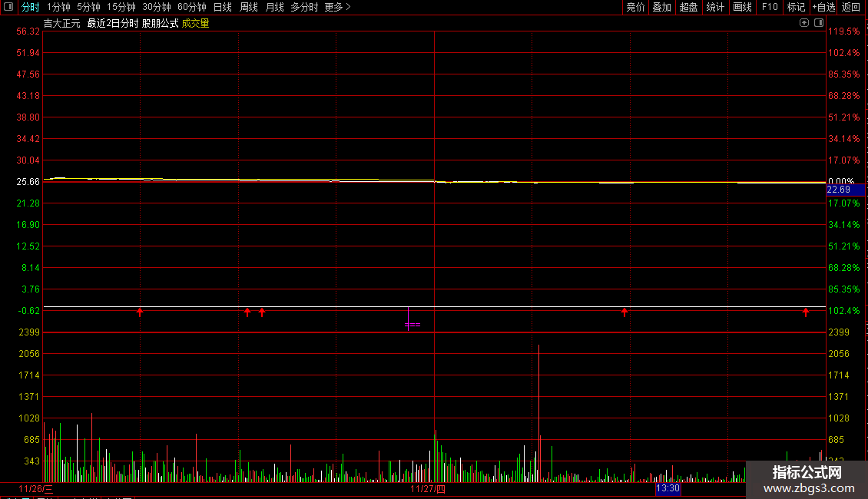This screenshot has height=499, width=868.
Task: Click the 最近2日分时 label
Action: [x=113, y=23]
